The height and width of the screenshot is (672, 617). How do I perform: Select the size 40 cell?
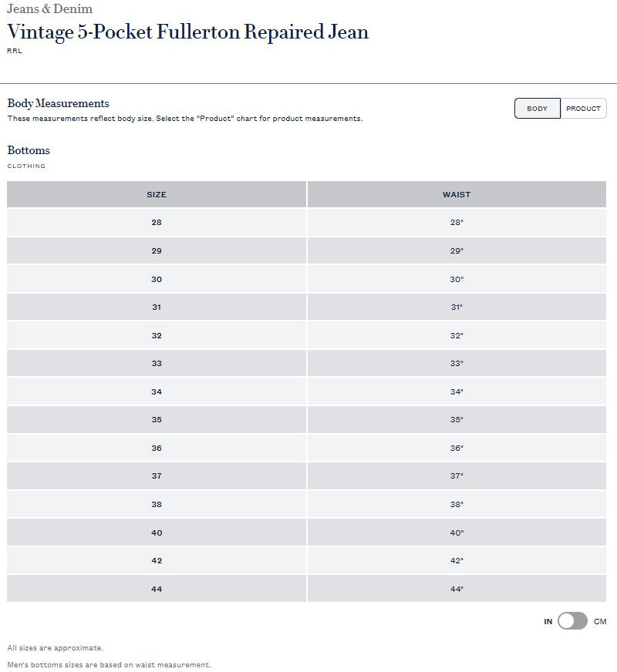pos(157,533)
